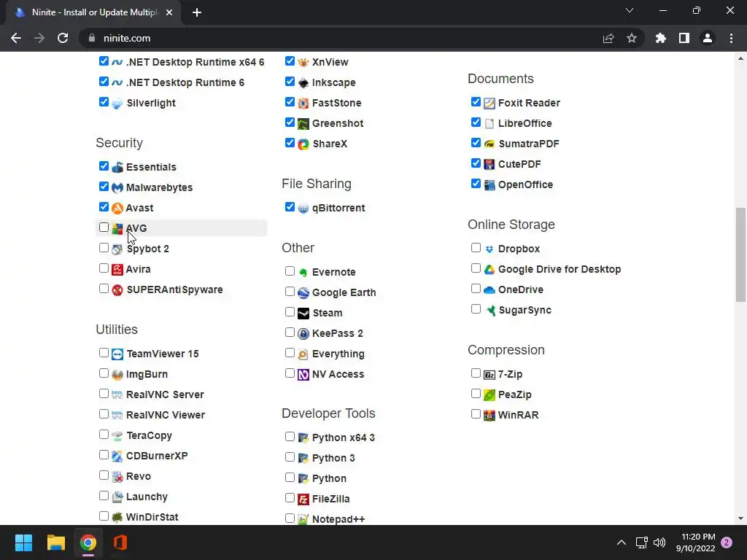Click the FileZilla icon
This screenshot has height=560, width=747.
pyautogui.click(x=303, y=499)
